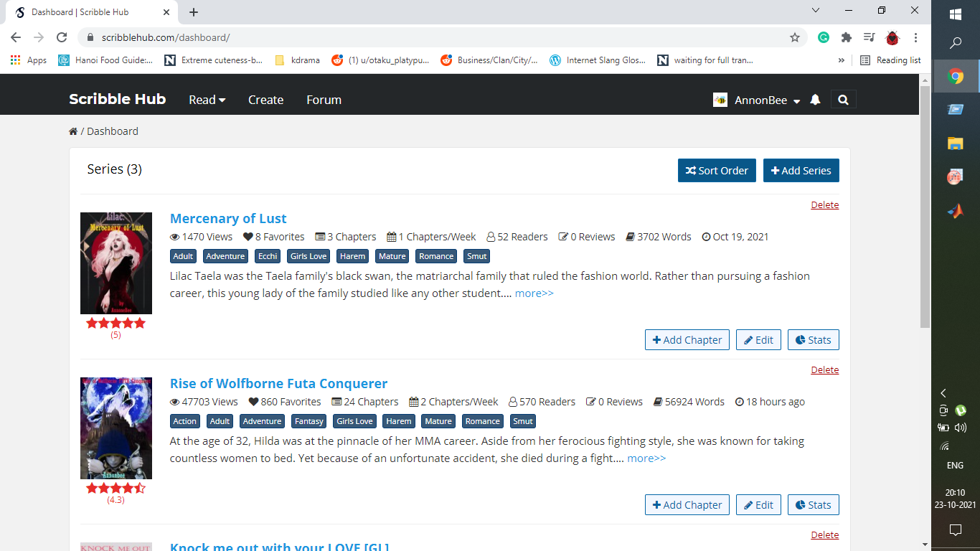Reload the page

pos(62,37)
